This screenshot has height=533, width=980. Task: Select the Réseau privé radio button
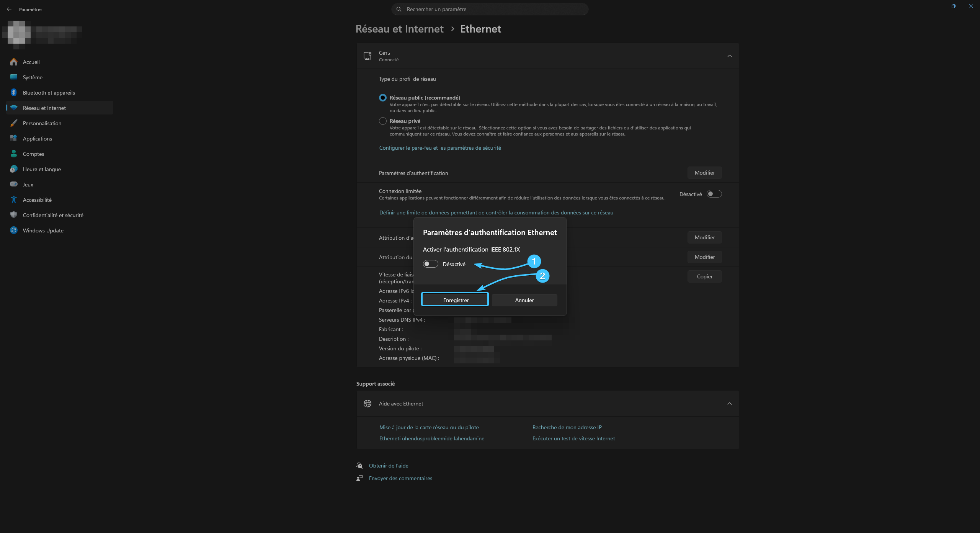382,121
